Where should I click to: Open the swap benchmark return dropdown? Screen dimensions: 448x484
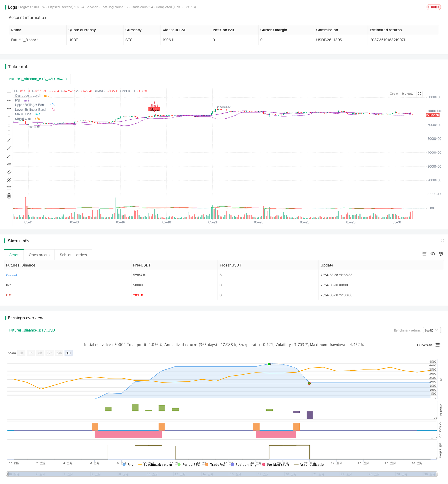click(431, 330)
